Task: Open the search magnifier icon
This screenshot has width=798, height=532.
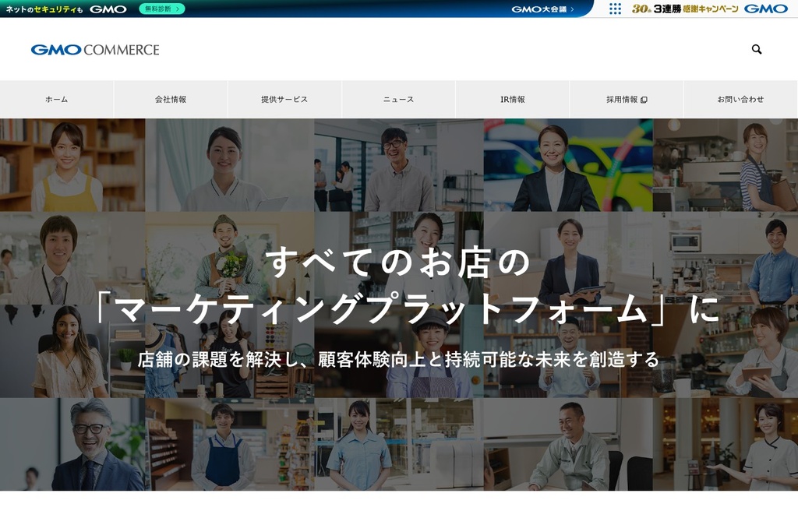Action: click(x=757, y=49)
